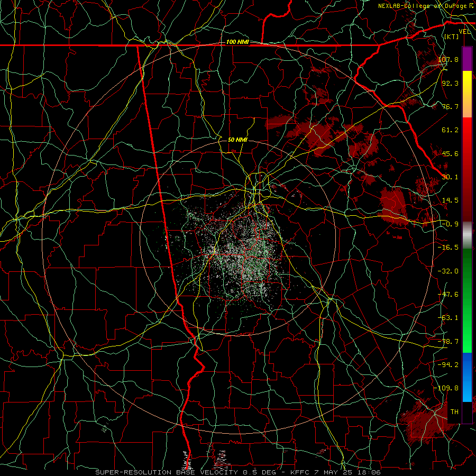Click the 45.6 scale value
Screen dimensions: 476x476
click(x=450, y=153)
